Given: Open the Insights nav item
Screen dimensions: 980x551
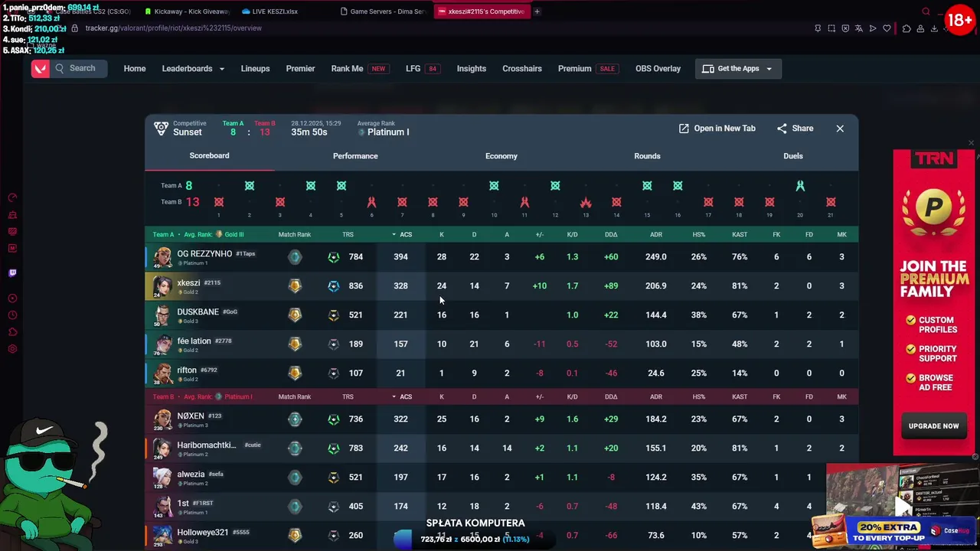Looking at the screenshot, I should point(472,69).
